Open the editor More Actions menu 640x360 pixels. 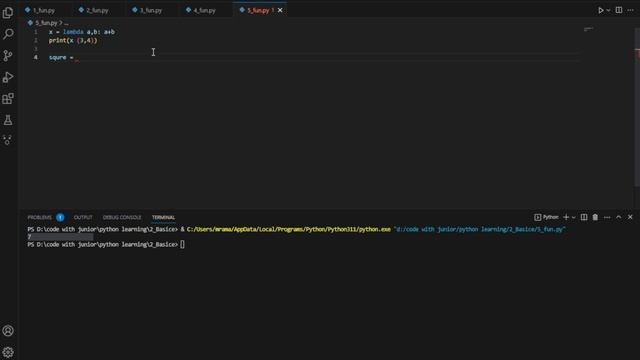(x=630, y=10)
